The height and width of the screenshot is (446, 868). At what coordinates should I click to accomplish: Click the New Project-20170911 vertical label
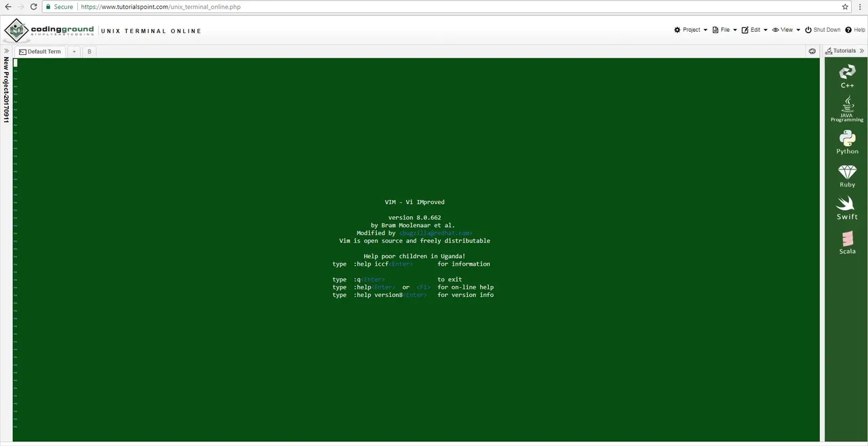(6, 89)
